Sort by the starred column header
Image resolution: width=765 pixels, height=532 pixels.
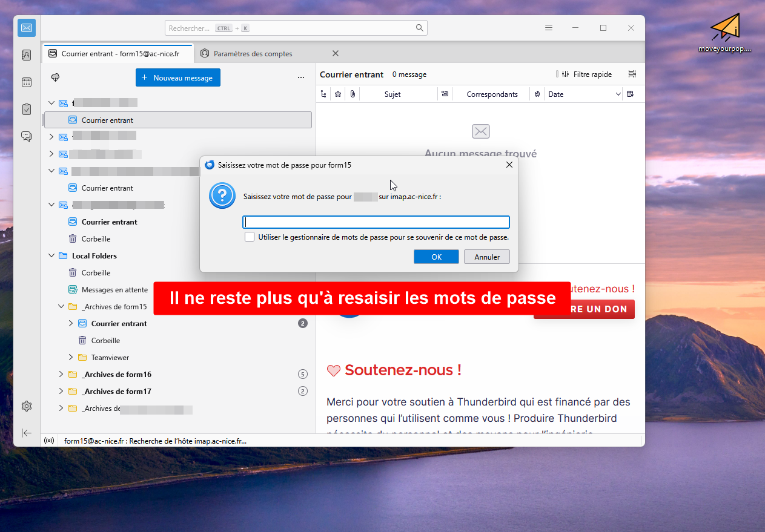tap(338, 94)
